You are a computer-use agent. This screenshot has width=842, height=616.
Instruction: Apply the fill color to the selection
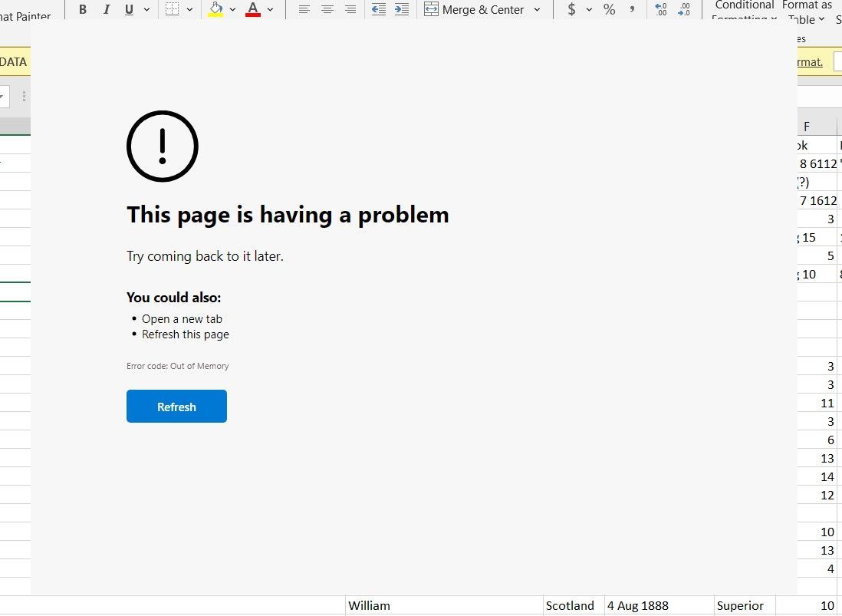pos(215,9)
